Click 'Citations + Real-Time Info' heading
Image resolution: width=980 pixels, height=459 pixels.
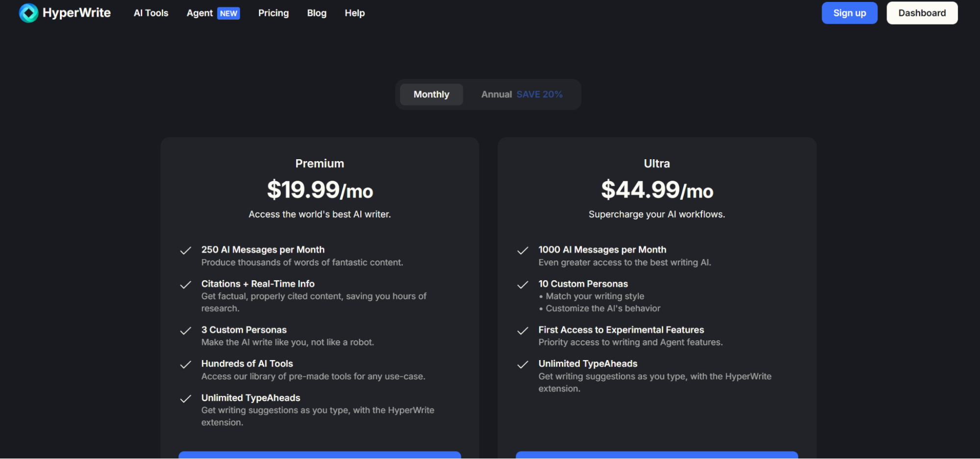point(258,284)
